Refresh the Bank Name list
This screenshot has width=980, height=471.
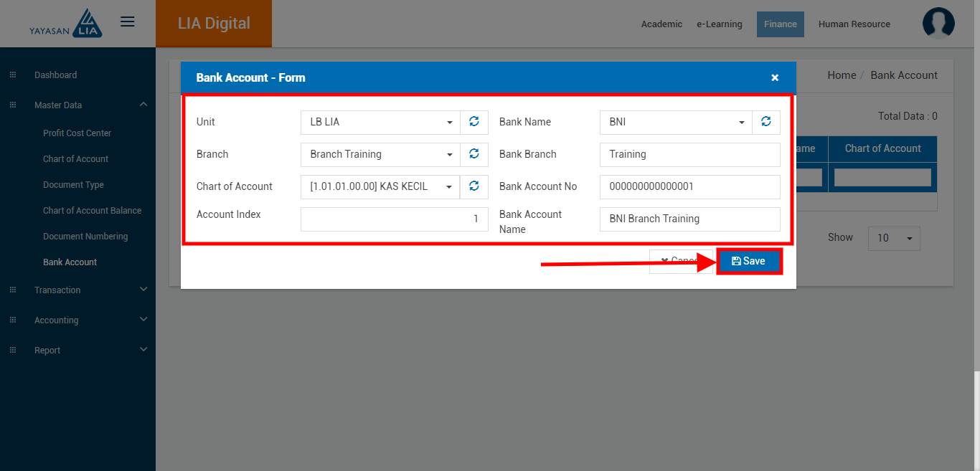[x=765, y=122]
